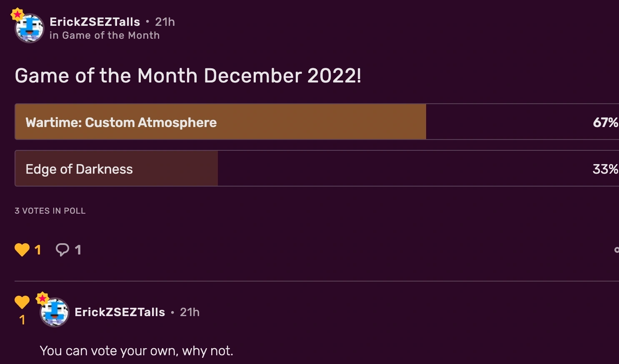Click the heart icon beside the comment
Viewport: 619px width, 364px height.
(x=22, y=302)
